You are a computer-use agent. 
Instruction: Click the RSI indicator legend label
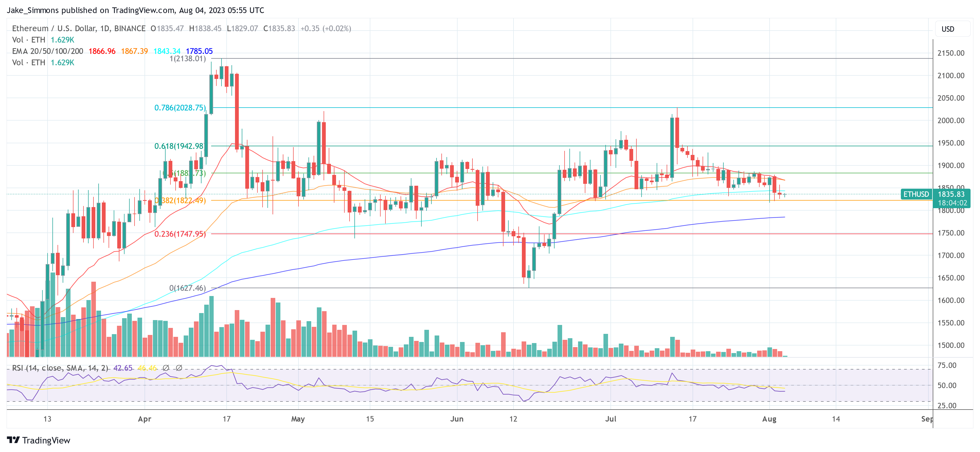[60, 368]
